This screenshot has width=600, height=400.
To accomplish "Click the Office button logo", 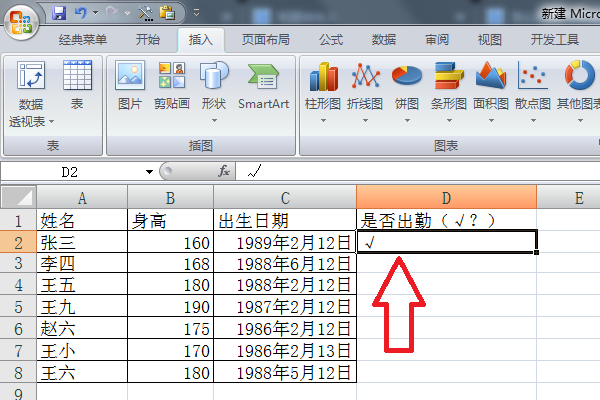I will (21, 21).
